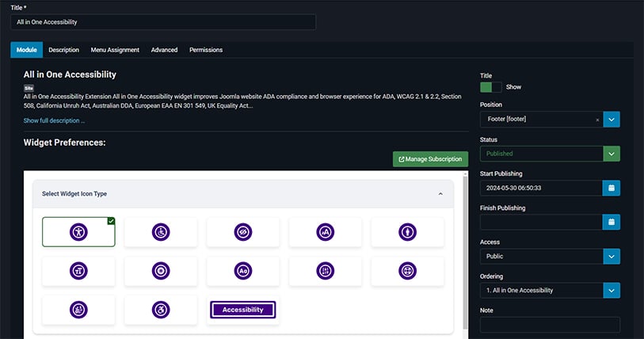Switch to the Module tab
The image size is (644, 339).
27,50
